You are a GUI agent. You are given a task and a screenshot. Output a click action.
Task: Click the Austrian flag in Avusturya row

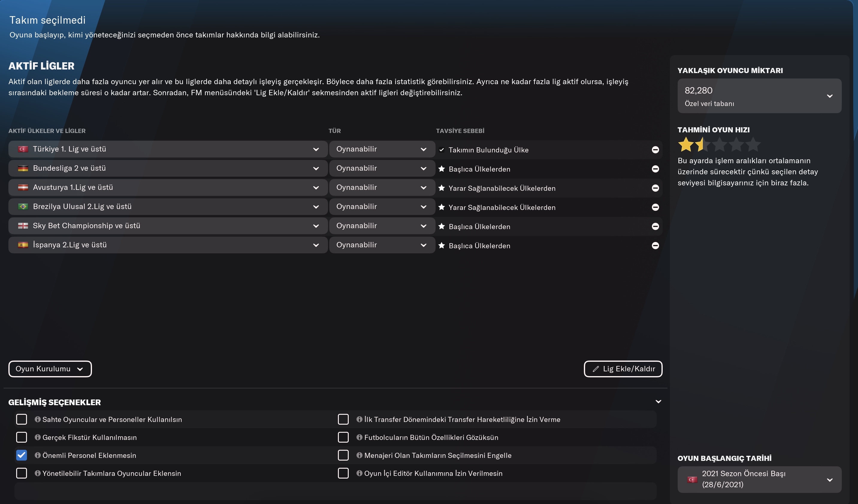click(23, 187)
